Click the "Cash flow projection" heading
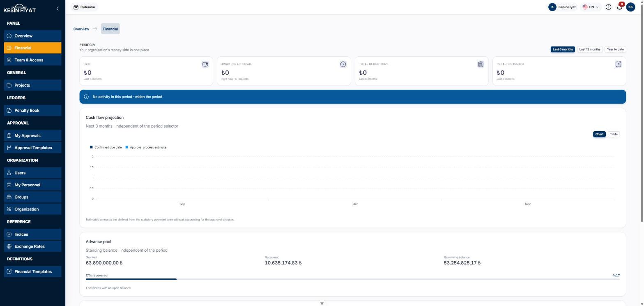Screen dimensions: 644x306 (105, 118)
